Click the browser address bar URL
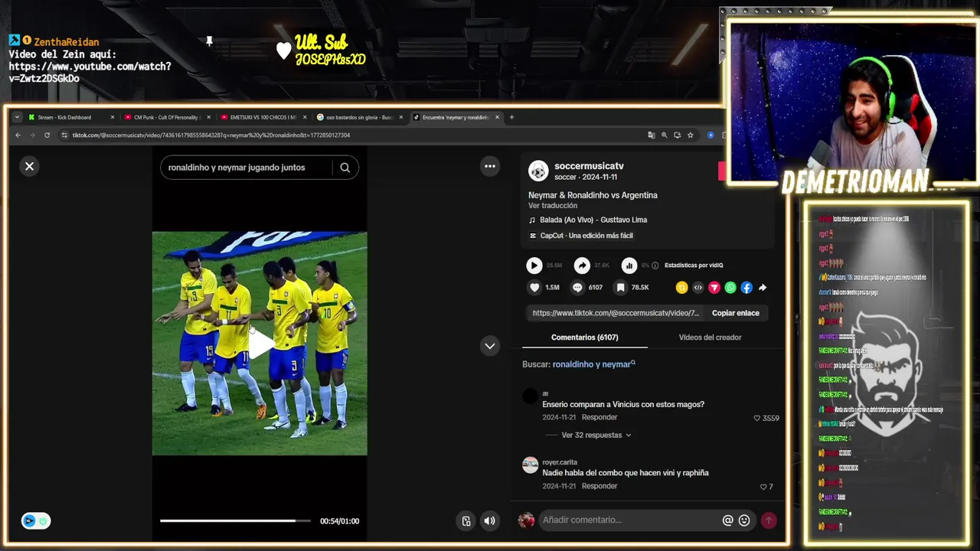Viewport: 980px width, 551px height. click(x=211, y=135)
